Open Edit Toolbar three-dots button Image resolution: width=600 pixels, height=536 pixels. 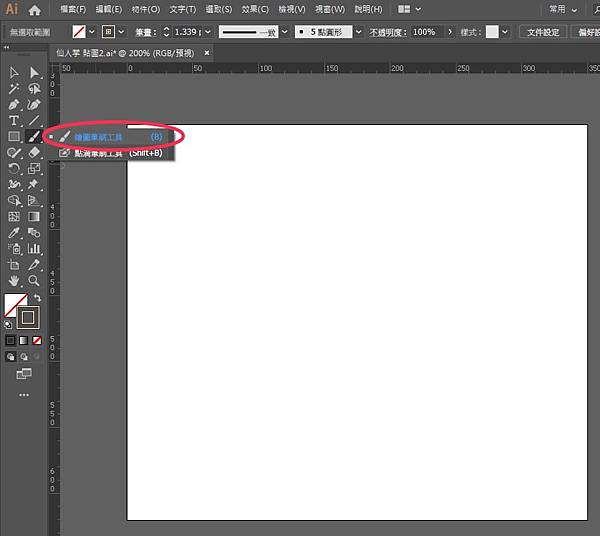point(24,395)
